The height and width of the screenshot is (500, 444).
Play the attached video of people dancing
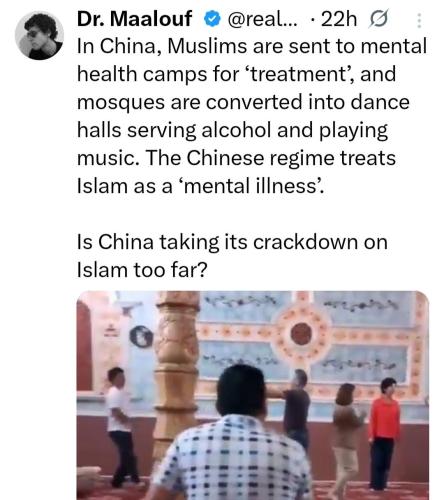pos(253,395)
